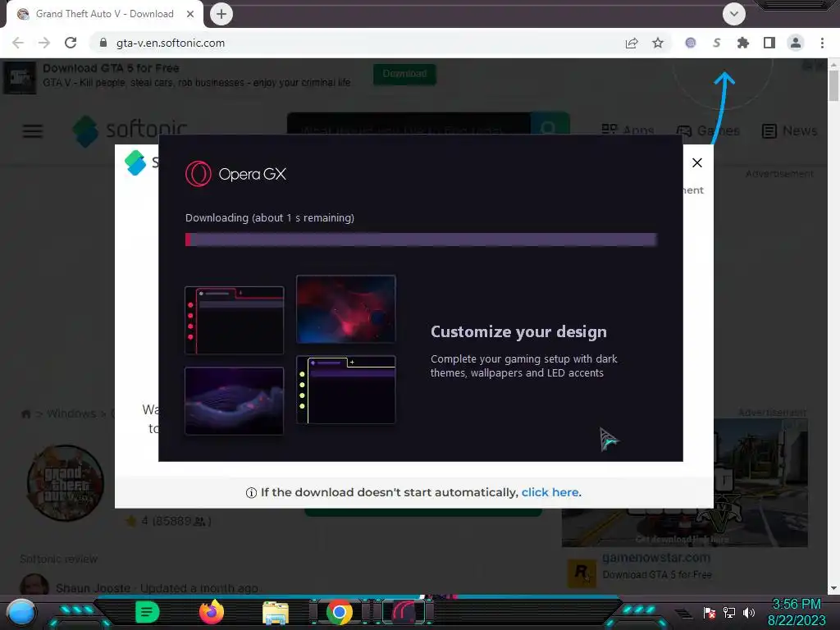Open the News menu item
The height and width of the screenshot is (630, 840).
tap(790, 130)
